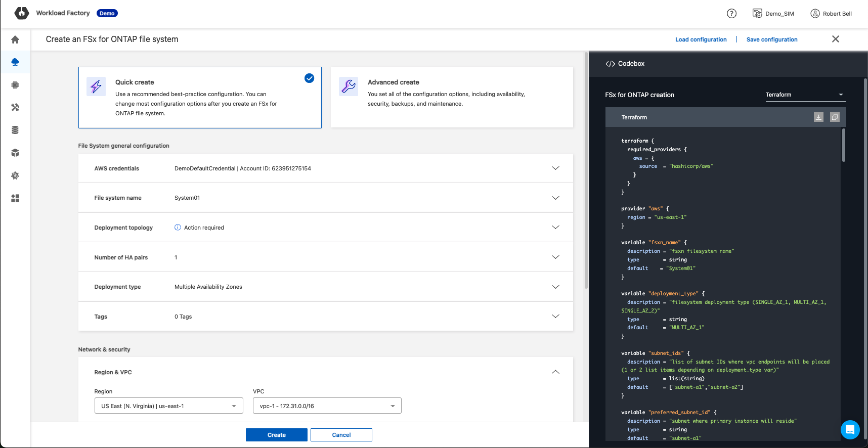Open the crossed tools icon in sidebar
Image resolution: width=868 pixels, height=448 pixels.
click(x=15, y=107)
